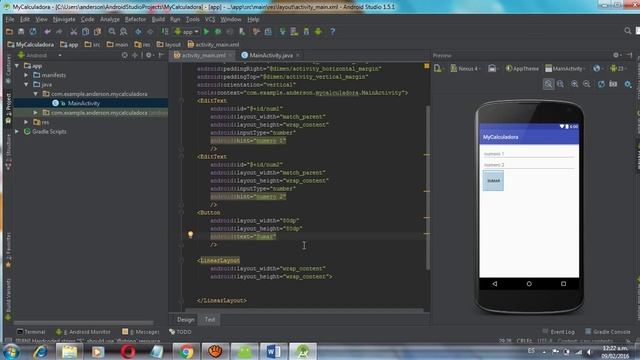Open the Android Monitor tool window
Image resolution: width=640 pixels, height=360 pixels.
tap(83, 332)
